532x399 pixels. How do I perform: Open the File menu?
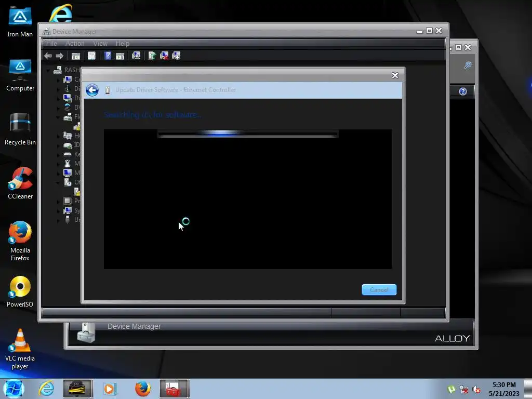pos(51,44)
